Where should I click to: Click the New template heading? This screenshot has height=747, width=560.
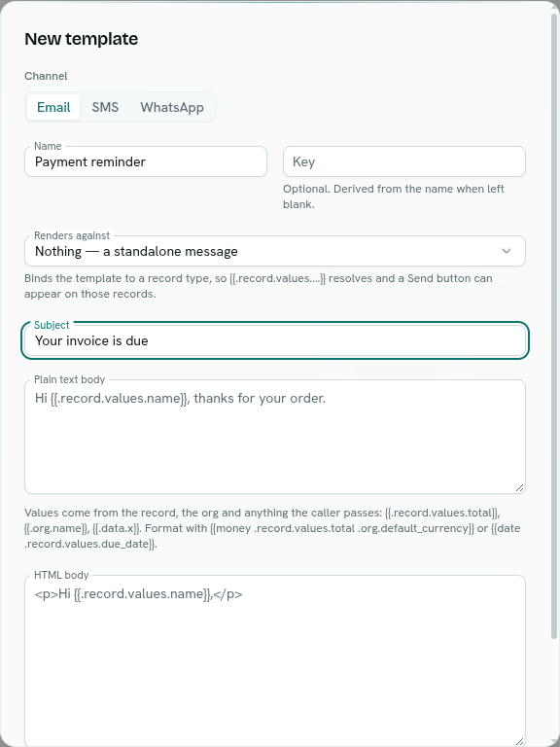point(82,39)
